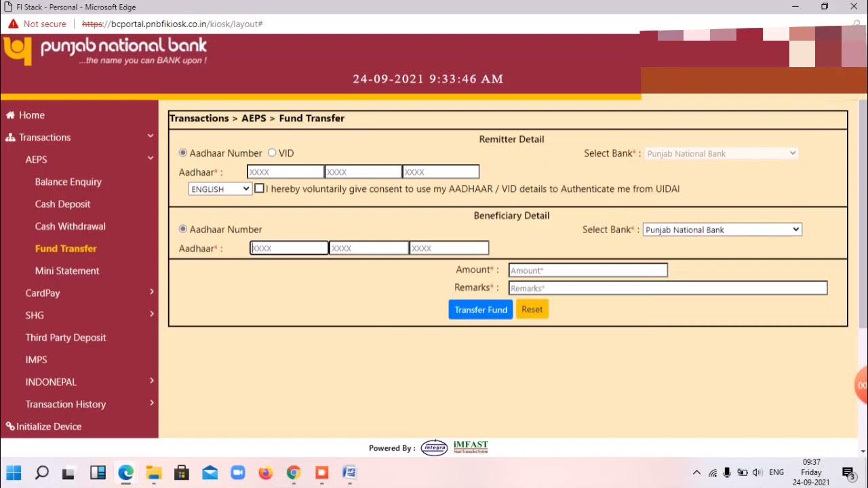The image size is (868, 488).
Task: Click the volume speaker tray icon
Action: (757, 472)
